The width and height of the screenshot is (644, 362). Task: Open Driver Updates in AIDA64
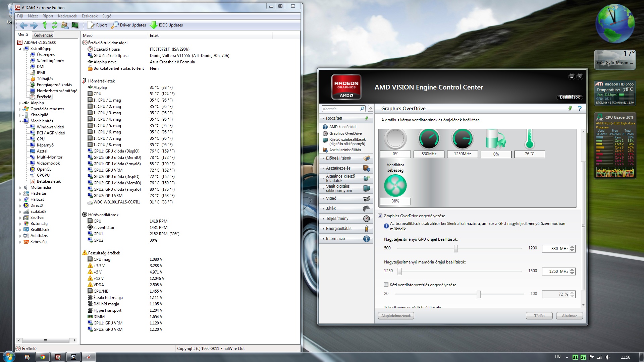[128, 25]
